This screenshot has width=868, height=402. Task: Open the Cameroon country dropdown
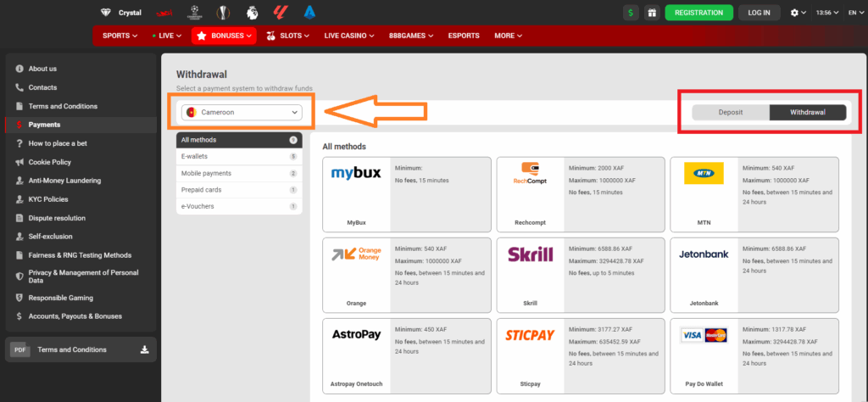(242, 113)
